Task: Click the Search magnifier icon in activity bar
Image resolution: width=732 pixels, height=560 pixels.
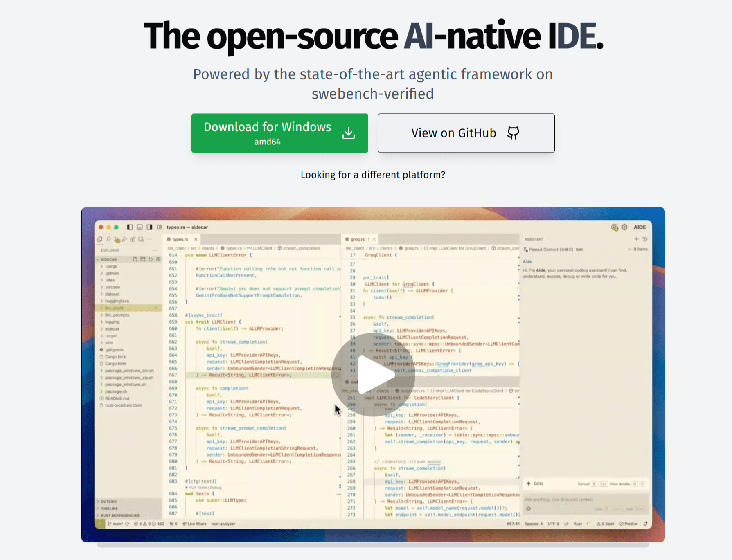Action: pos(108,239)
